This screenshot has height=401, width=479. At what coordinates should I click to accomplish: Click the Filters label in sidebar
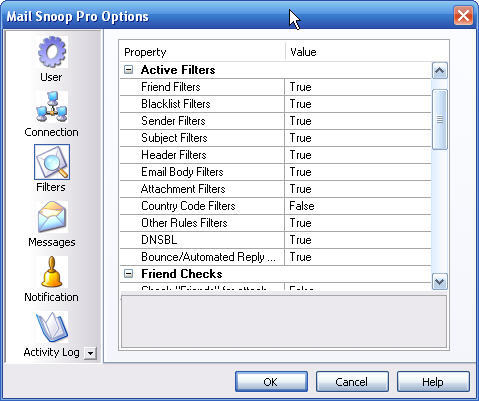51,187
